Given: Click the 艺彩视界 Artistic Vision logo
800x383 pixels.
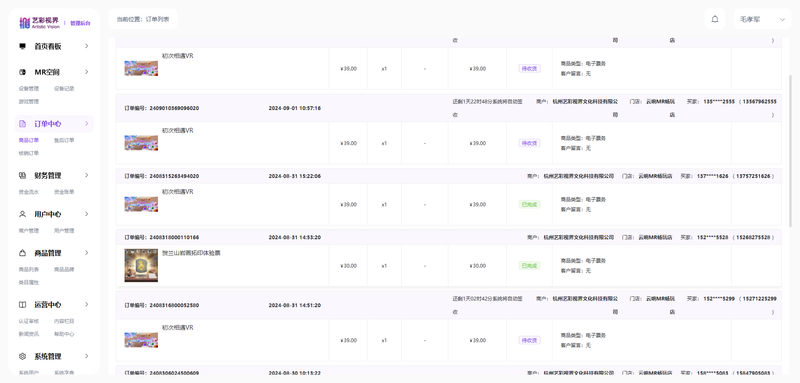Looking at the screenshot, I should point(39,22).
